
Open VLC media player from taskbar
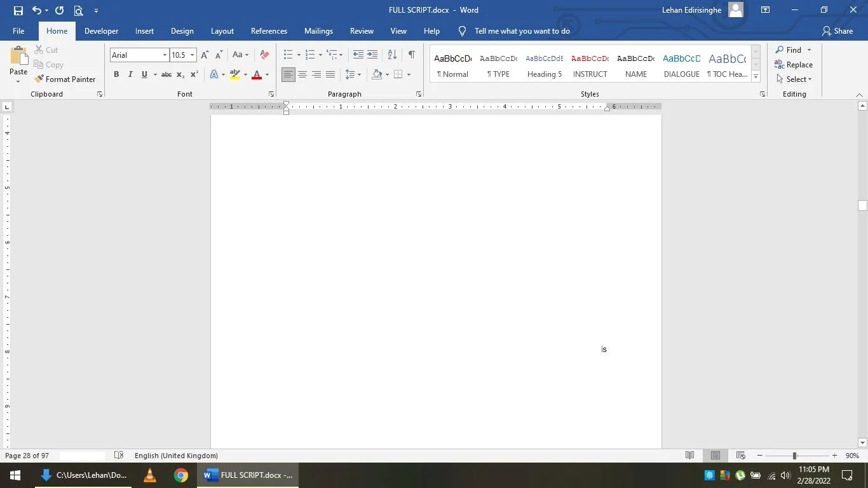(150, 475)
